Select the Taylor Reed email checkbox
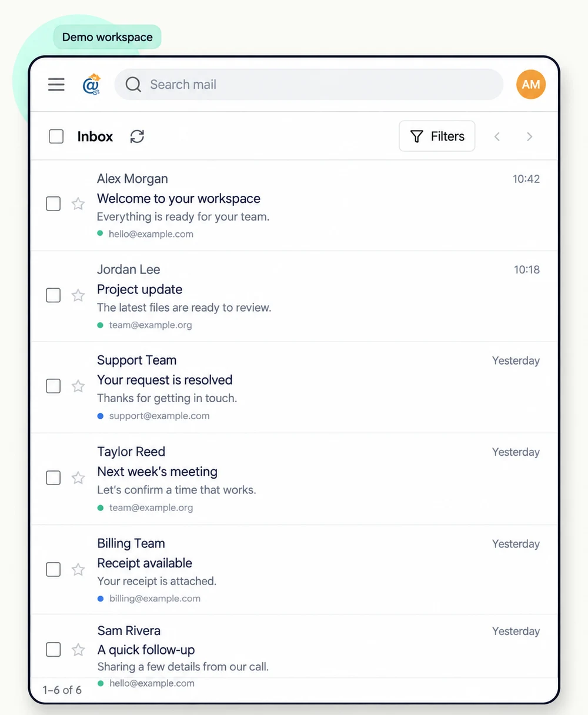The image size is (588, 715). pyautogui.click(x=54, y=478)
